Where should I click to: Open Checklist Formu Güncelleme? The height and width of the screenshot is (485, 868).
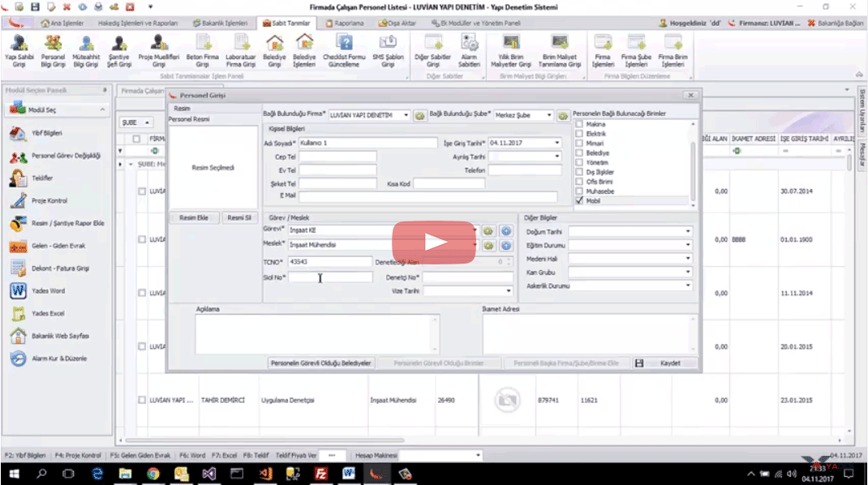pos(345,49)
